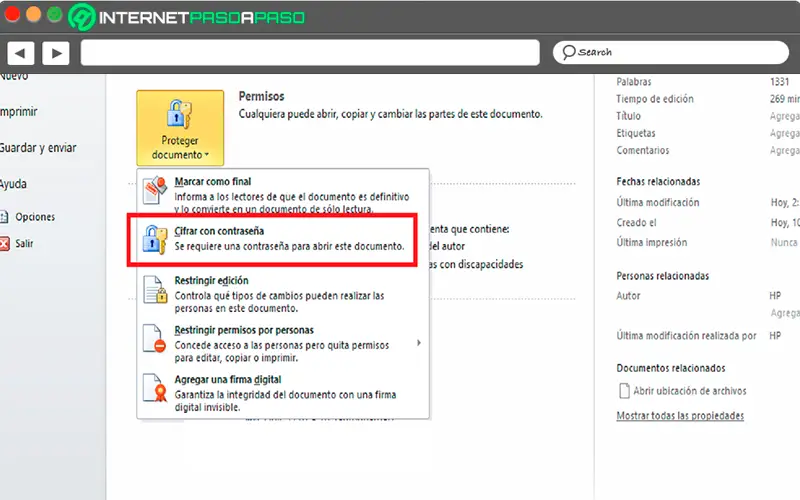
Task: Click Última modificación realizada por label
Action: pyautogui.click(x=686, y=336)
